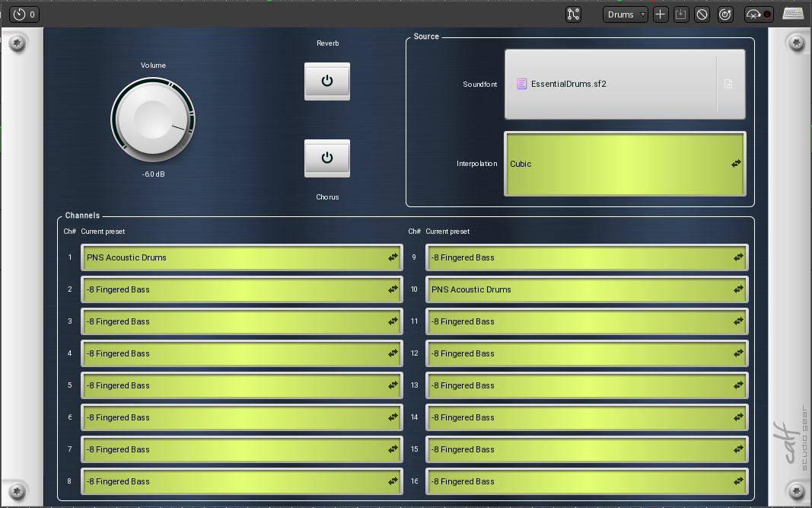Change channel 10 PNS Acoustic Drums preset
The width and height of the screenshot is (812, 508).
pos(586,289)
